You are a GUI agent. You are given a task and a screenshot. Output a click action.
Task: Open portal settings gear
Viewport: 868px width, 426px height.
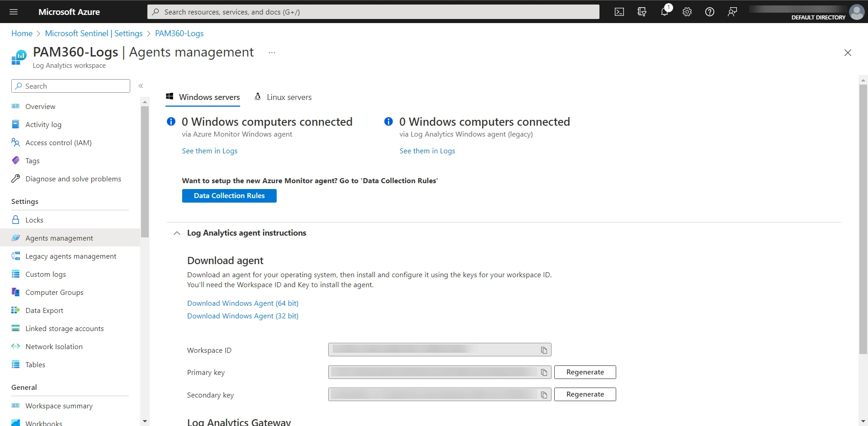point(687,12)
